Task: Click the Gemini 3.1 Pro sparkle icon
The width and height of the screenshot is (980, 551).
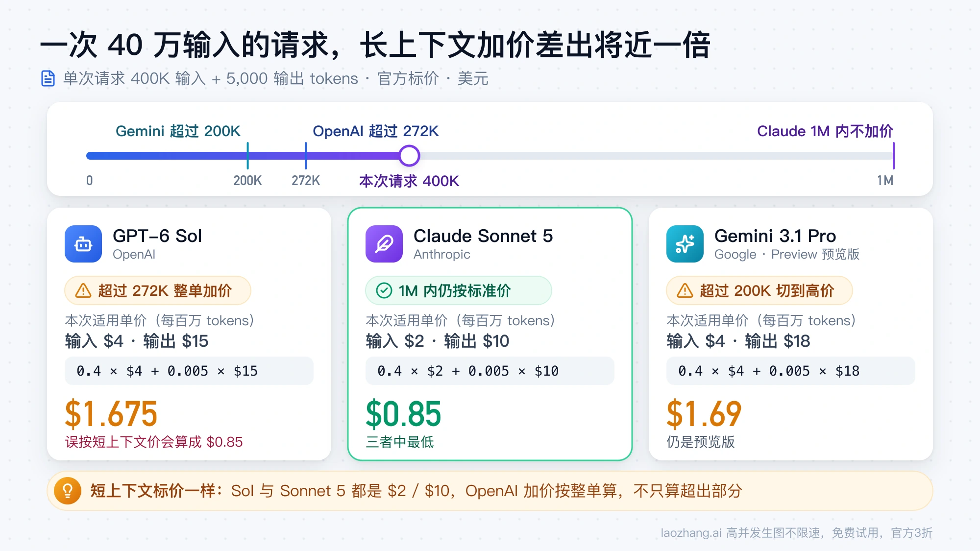Action: [685, 244]
